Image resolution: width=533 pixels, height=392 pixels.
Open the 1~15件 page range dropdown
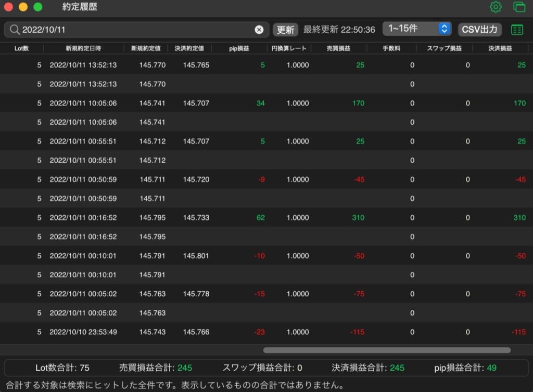coord(417,29)
